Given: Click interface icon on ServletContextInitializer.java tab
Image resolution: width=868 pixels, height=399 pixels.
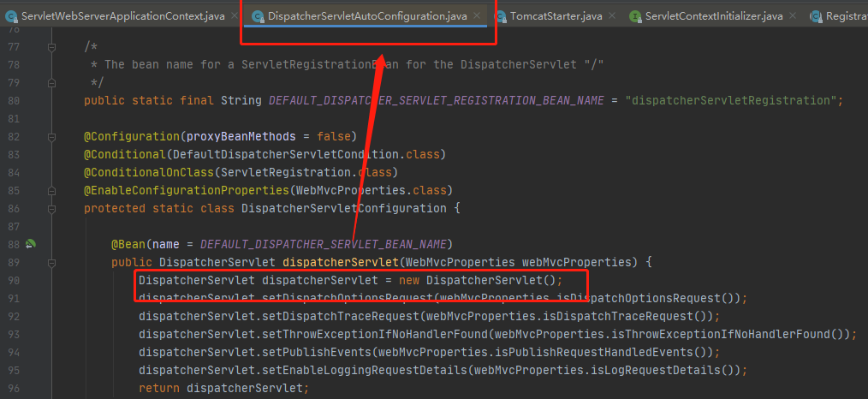Looking at the screenshot, I should (x=635, y=16).
